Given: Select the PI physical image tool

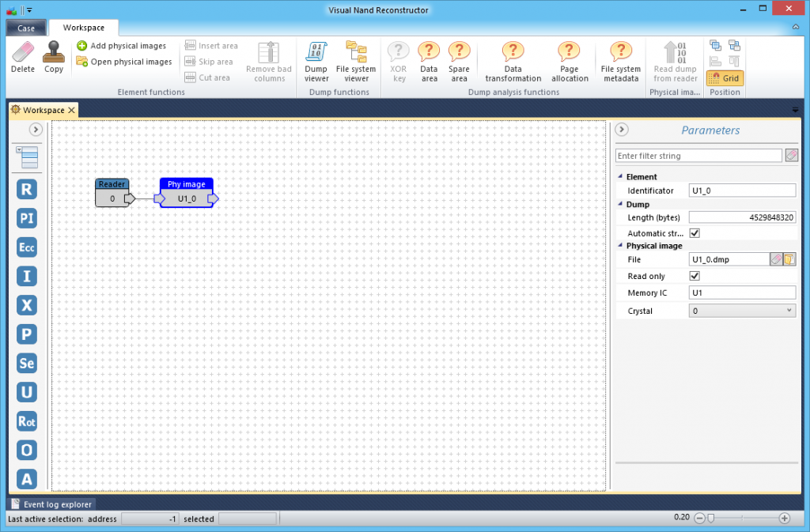Looking at the screenshot, I should [26, 218].
